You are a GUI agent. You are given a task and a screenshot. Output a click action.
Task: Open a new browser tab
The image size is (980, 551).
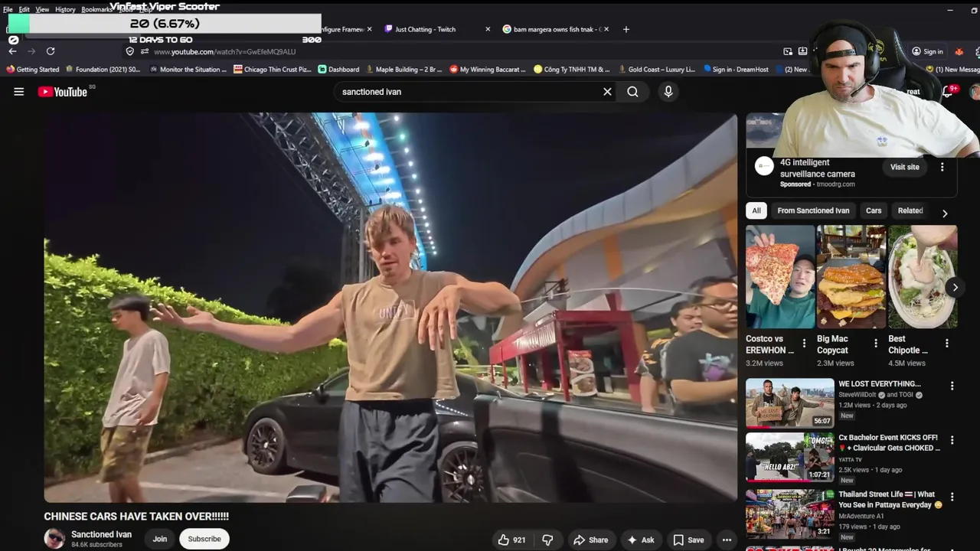click(x=626, y=29)
